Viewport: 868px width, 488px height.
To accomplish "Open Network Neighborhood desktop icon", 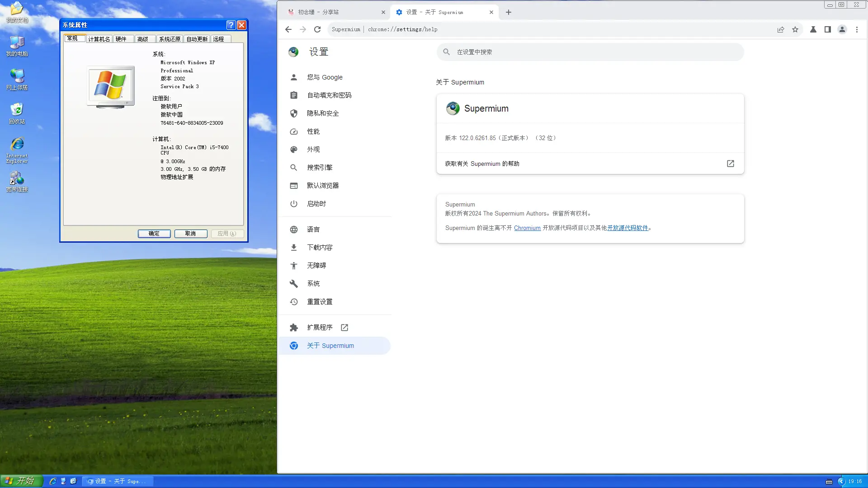I will tap(17, 80).
